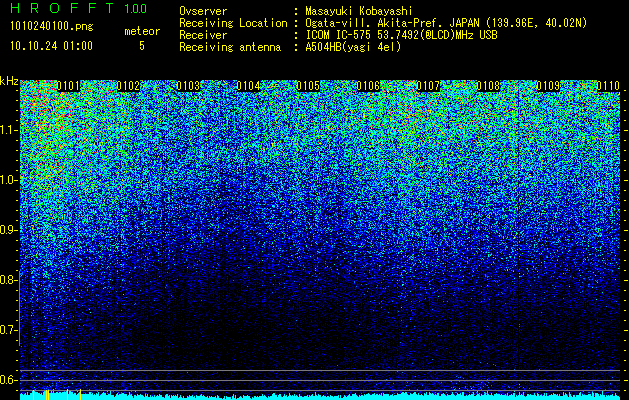The width and height of the screenshot is (629, 400).
Task: Select the 0106 time marker
Action: tap(368, 86)
